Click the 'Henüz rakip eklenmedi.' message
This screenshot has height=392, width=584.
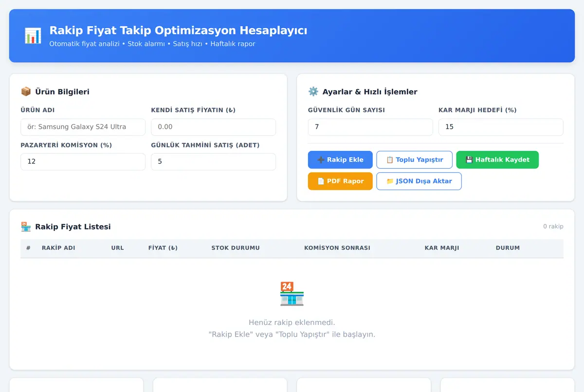[292, 322]
